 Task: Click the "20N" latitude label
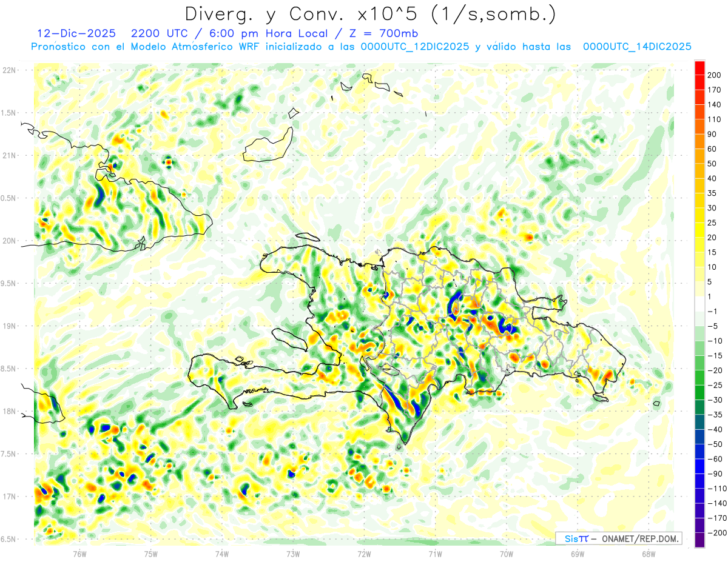click(x=9, y=241)
